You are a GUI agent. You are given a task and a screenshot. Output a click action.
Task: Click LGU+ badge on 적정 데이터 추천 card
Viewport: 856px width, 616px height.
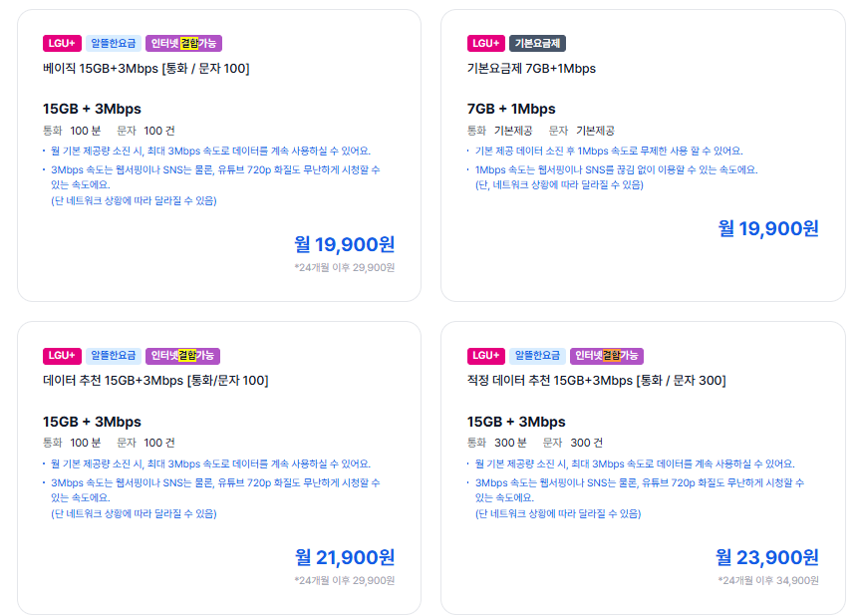(485, 356)
